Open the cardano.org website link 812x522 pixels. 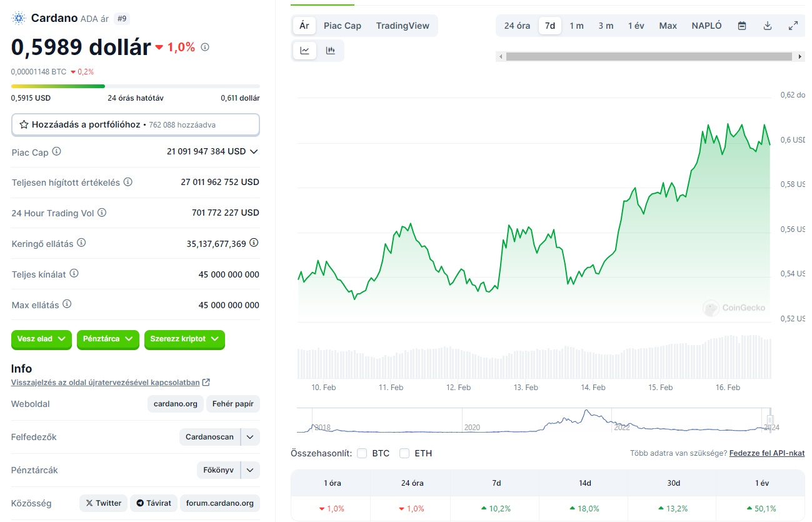click(176, 404)
